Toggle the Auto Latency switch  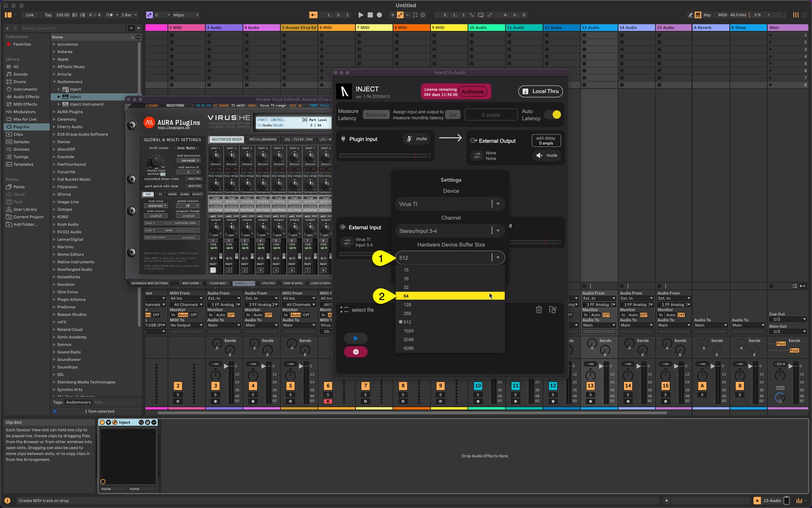[553, 115]
